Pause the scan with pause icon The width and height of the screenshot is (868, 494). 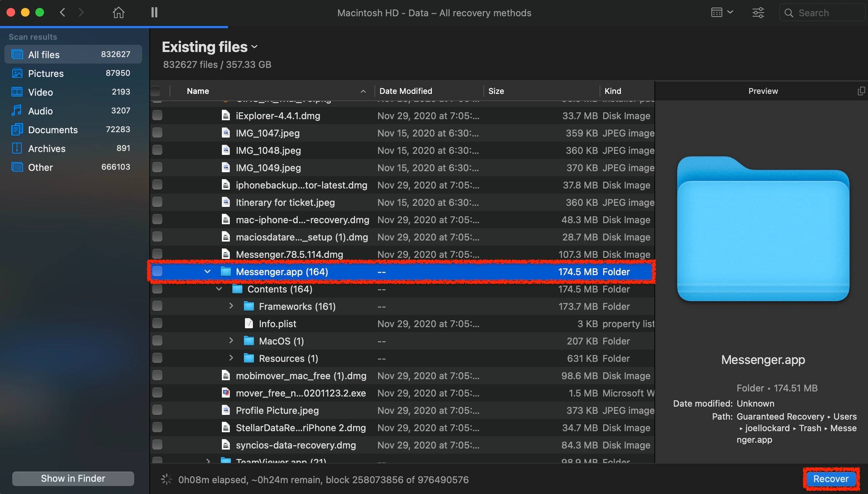click(x=154, y=13)
